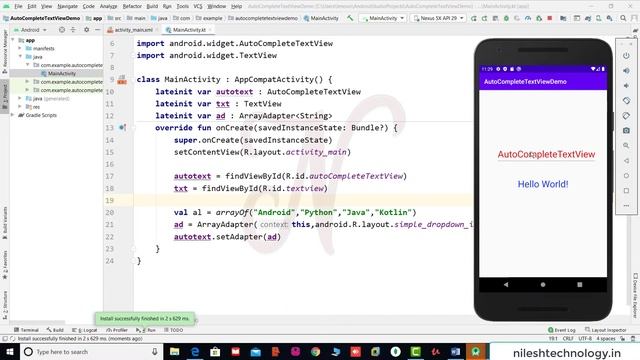Hide the Project panel with the minus icon
640x360 pixels.
[98, 30]
